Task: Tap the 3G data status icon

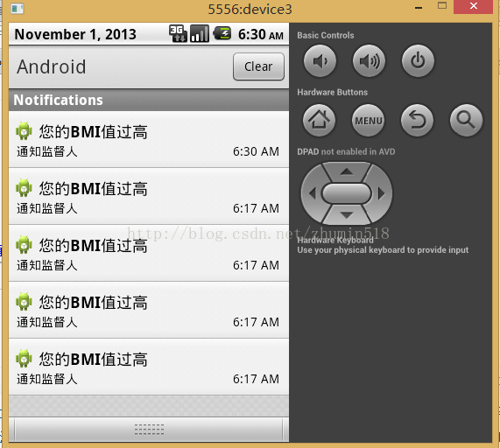Action: [x=178, y=33]
